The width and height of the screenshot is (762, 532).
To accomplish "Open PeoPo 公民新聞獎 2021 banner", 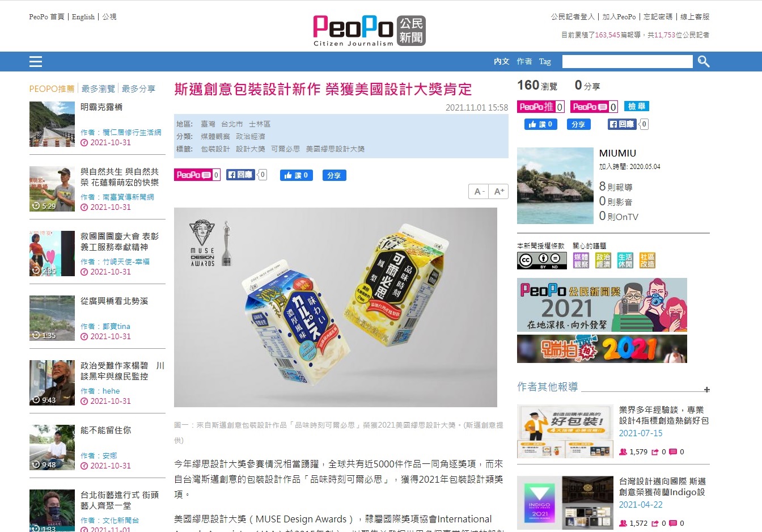I will click(602, 305).
